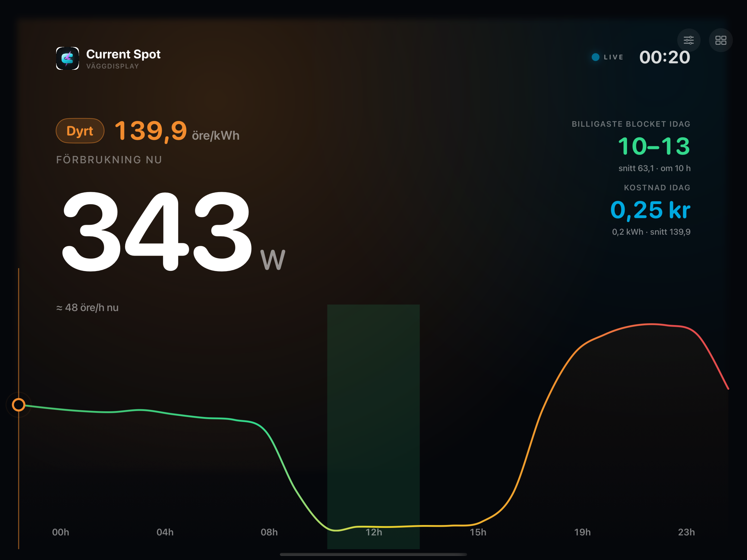Image resolution: width=747 pixels, height=560 pixels.
Task: Click the FÖRBRUKNING NU label
Action: (x=109, y=160)
